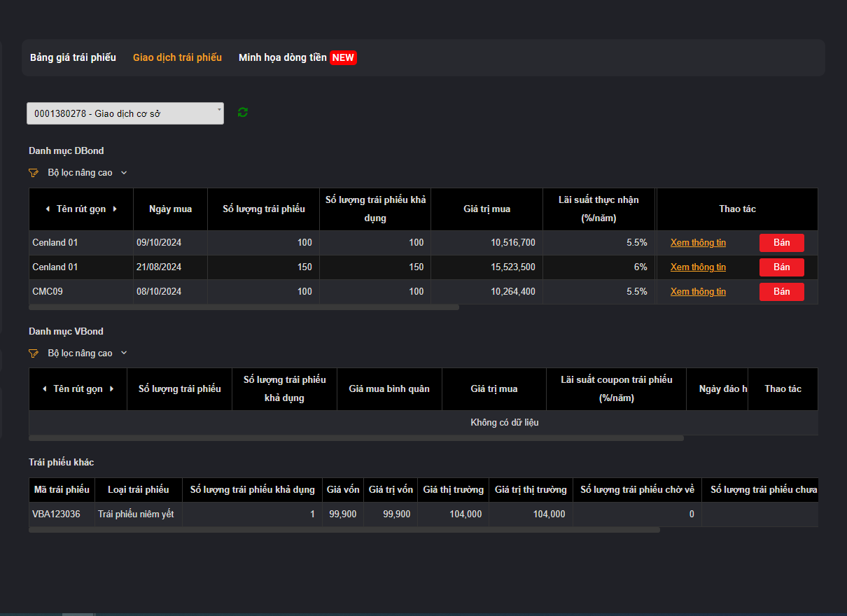Click the VBond filter funnel icon
847x616 pixels.
point(34,353)
